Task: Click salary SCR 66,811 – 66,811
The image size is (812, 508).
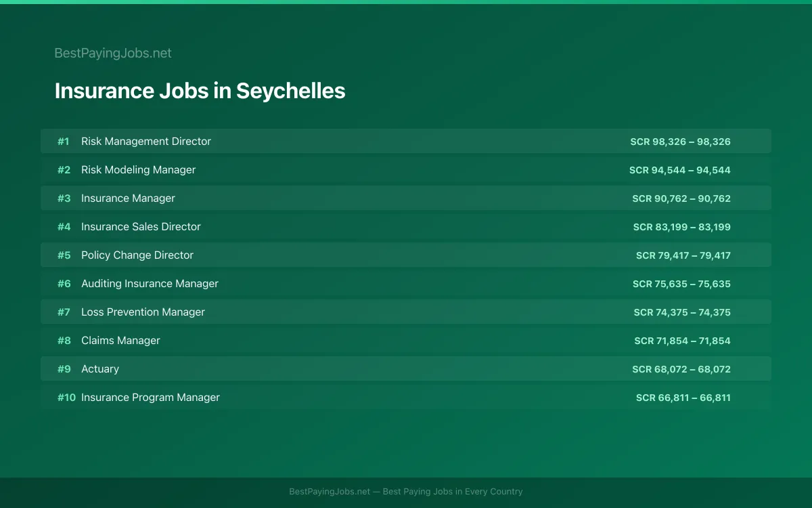Action: click(x=683, y=398)
